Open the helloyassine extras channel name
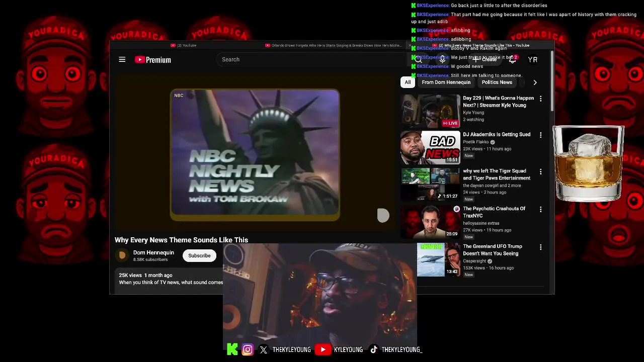Image resolution: width=644 pixels, height=362 pixels. pyautogui.click(x=481, y=223)
